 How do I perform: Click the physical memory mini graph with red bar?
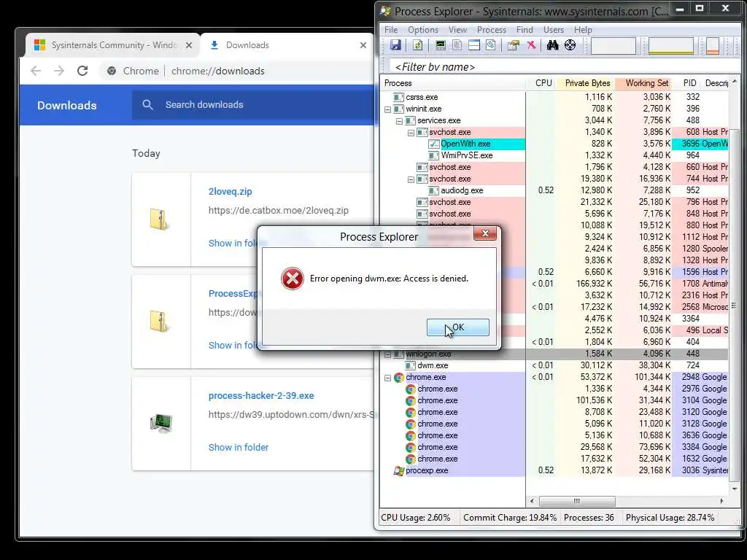coord(713,46)
